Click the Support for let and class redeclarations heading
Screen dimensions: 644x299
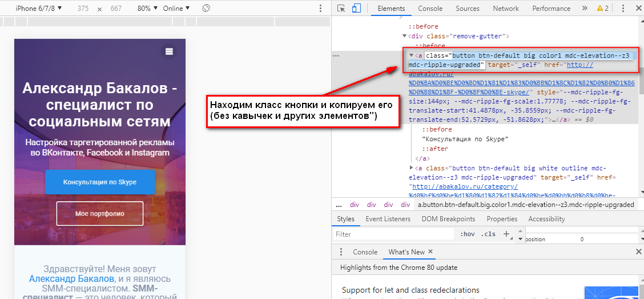410,290
